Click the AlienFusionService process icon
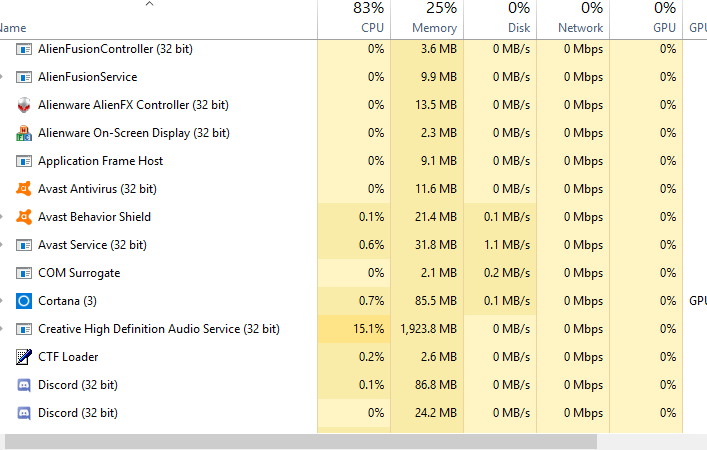 coord(24,77)
